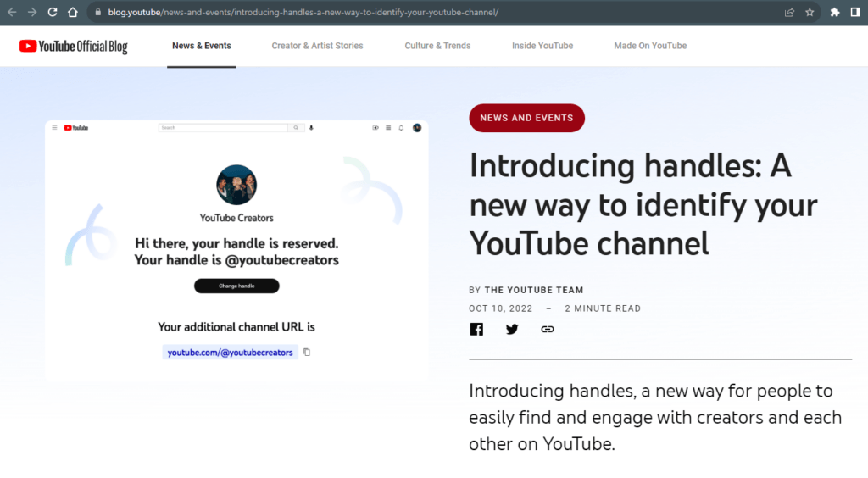This screenshot has width=868, height=478.
Task: Toggle the browser side panel icon
Action: 855,12
